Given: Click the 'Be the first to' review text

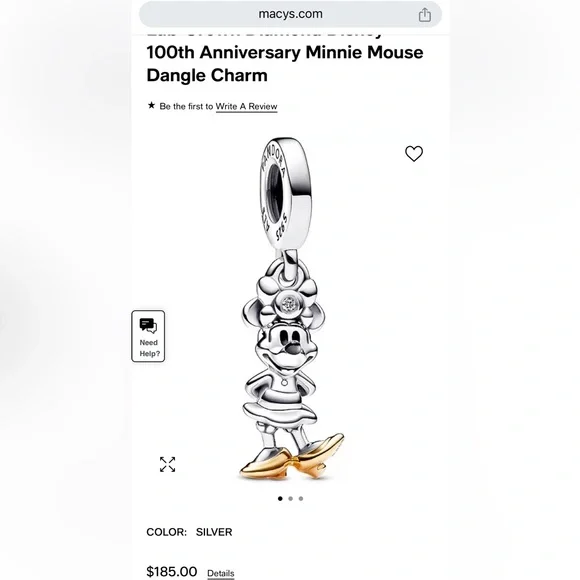Looking at the screenshot, I should pos(186,107).
